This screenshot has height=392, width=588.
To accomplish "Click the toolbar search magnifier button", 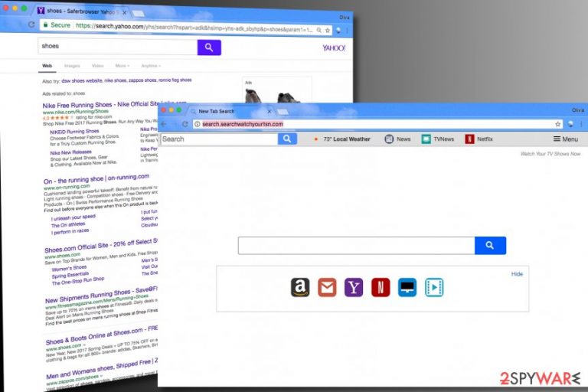I will (287, 139).
